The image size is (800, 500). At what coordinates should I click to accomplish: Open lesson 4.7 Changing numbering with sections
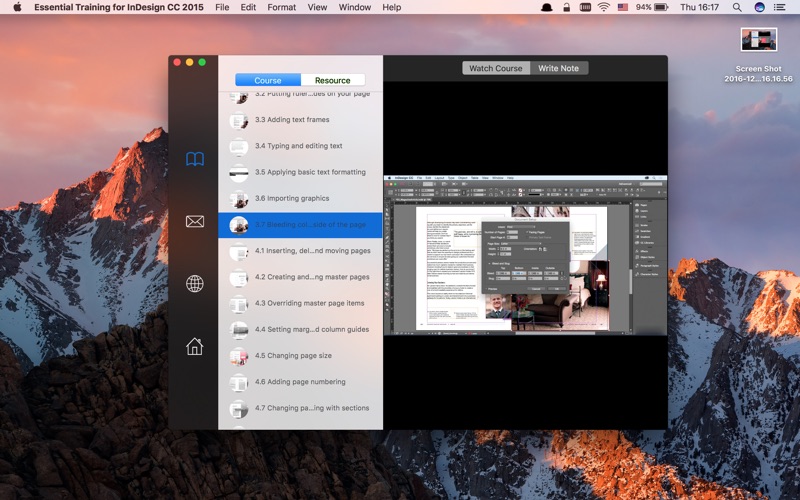coord(301,408)
